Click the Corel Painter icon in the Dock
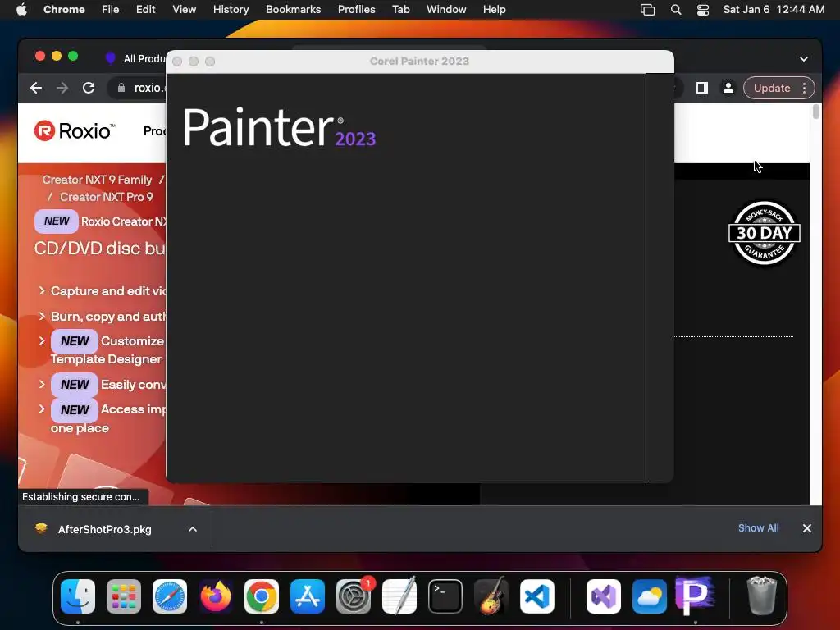The height and width of the screenshot is (630, 840). pos(695,596)
